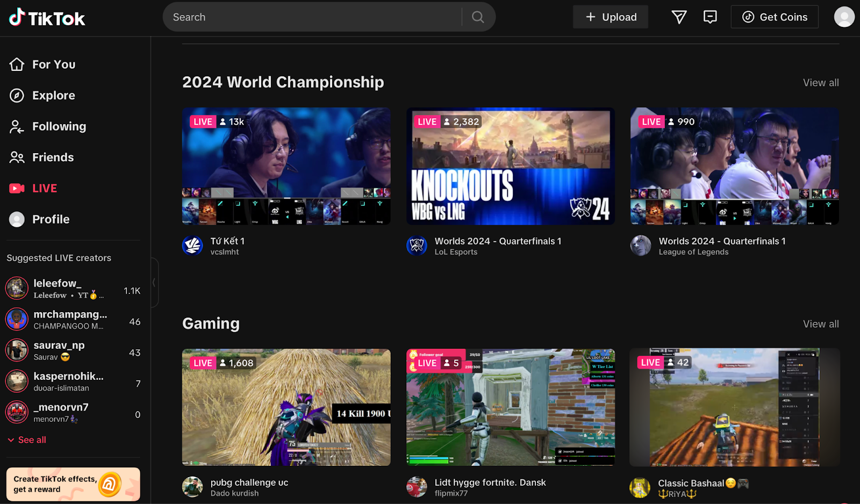The image size is (860, 504).
Task: Click the effects reward sticker icon
Action: (x=110, y=484)
